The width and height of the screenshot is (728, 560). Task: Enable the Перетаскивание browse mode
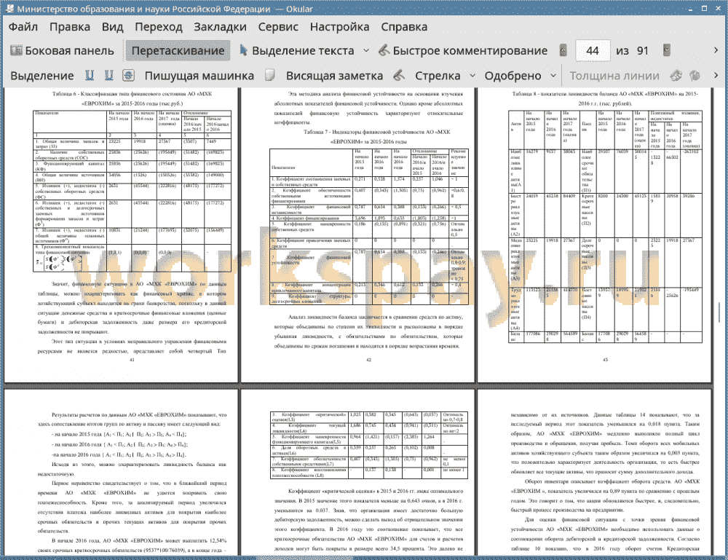[178, 51]
